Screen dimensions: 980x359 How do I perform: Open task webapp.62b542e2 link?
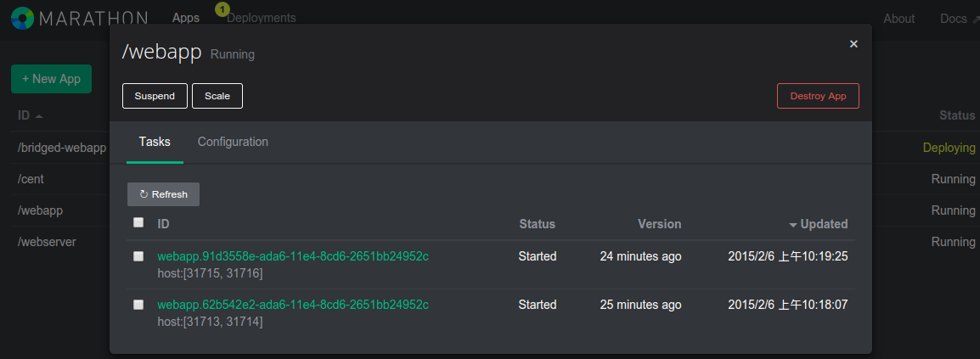coord(293,305)
